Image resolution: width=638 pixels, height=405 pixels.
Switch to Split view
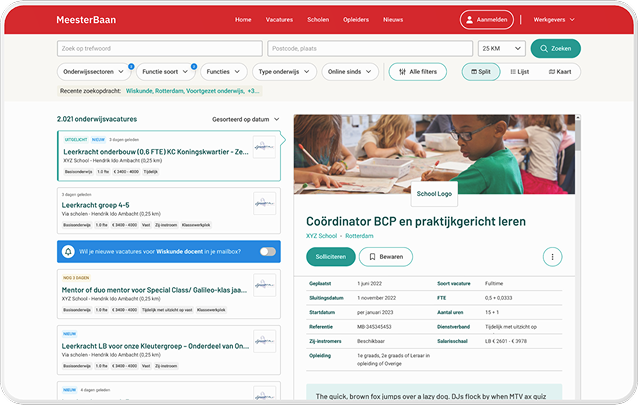[481, 72]
